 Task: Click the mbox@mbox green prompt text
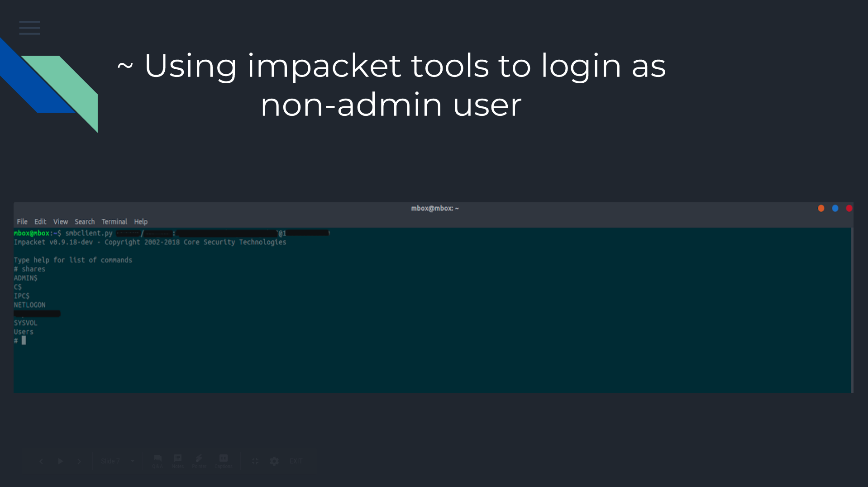[x=32, y=233]
